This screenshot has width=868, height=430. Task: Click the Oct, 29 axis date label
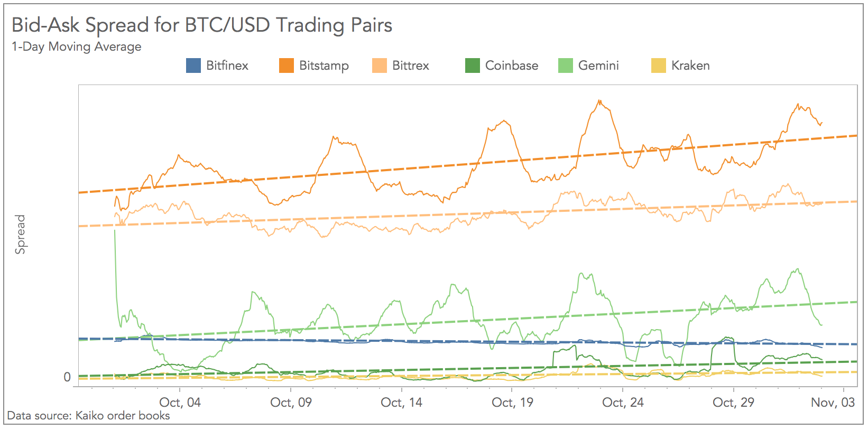(734, 403)
